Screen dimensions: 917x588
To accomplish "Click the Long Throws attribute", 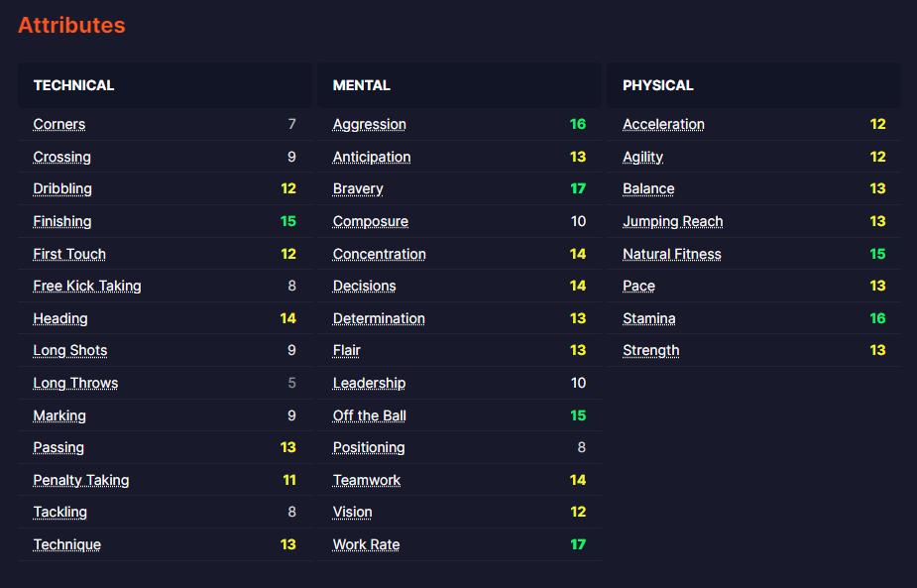I will (x=75, y=383).
